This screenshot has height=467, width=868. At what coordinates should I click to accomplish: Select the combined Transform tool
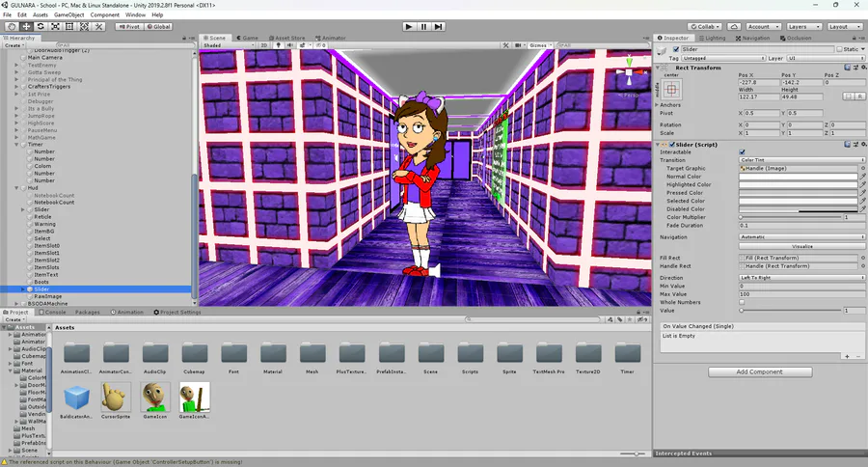coord(84,27)
